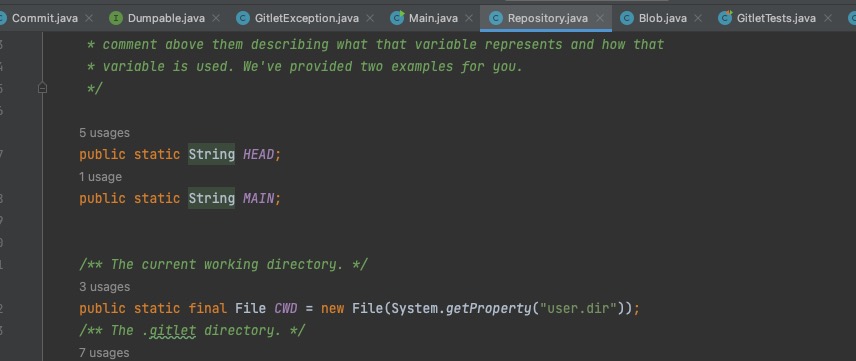The width and height of the screenshot is (856, 361).
Task: Close the Commit.java tab
Action: point(89,19)
